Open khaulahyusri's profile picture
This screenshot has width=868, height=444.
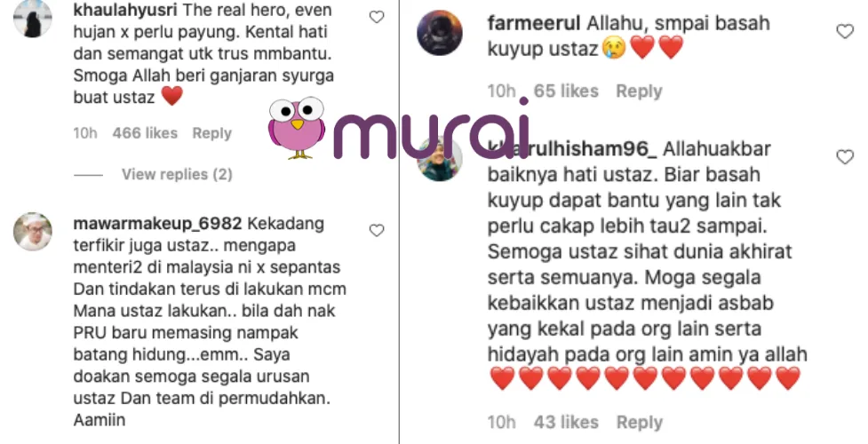[33, 19]
